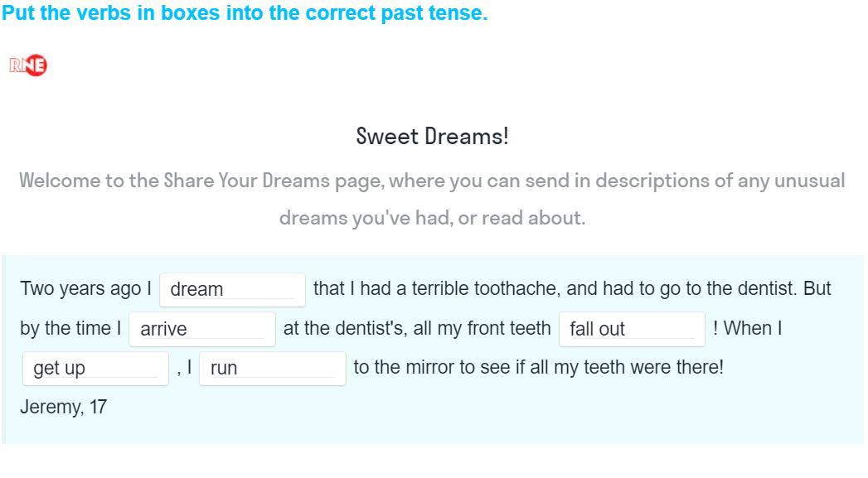The width and height of the screenshot is (868, 478).
Task: Click the comma and 'I' before run box
Action: (x=184, y=367)
